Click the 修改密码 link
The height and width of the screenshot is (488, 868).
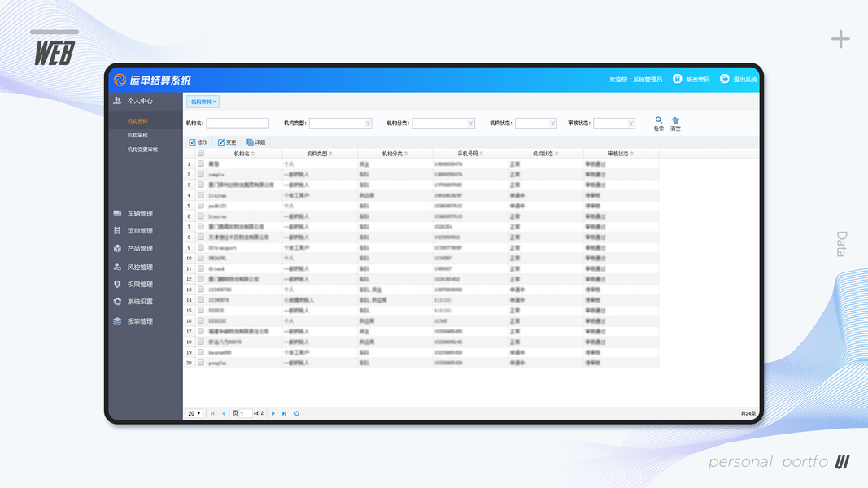click(x=698, y=80)
